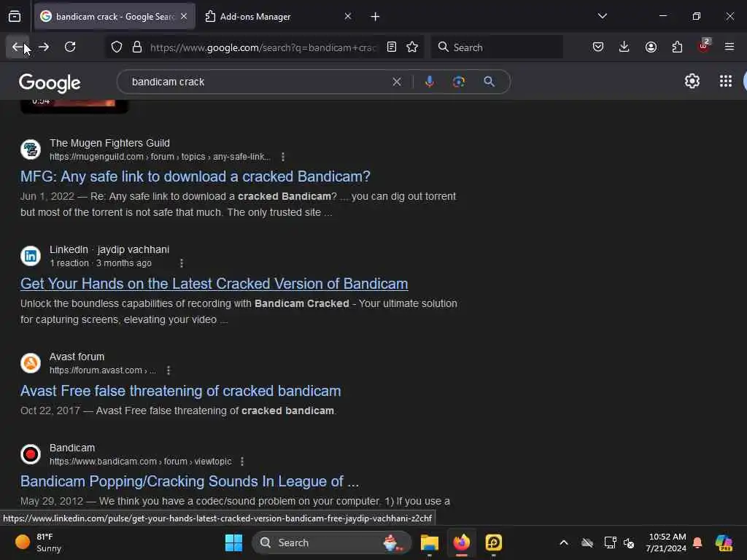The width and height of the screenshot is (747, 560).
Task: Toggle reader view in address bar
Action: 392,47
